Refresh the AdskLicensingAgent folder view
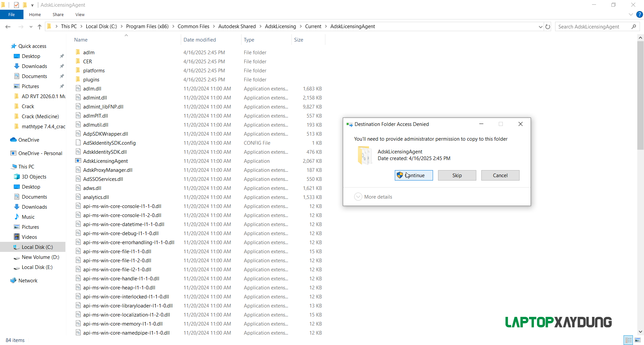The width and height of the screenshot is (644, 345). [x=548, y=27]
